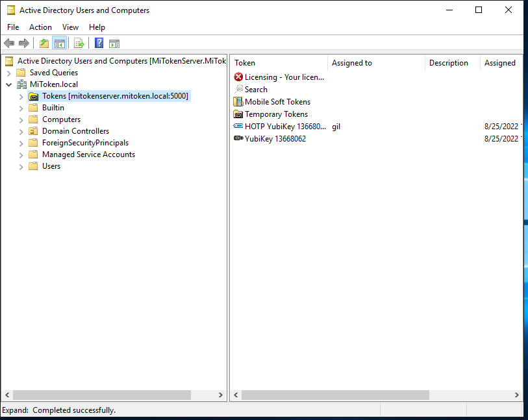Expand the Saved Queries node
The width and height of the screenshot is (528, 420).
pyautogui.click(x=9, y=73)
